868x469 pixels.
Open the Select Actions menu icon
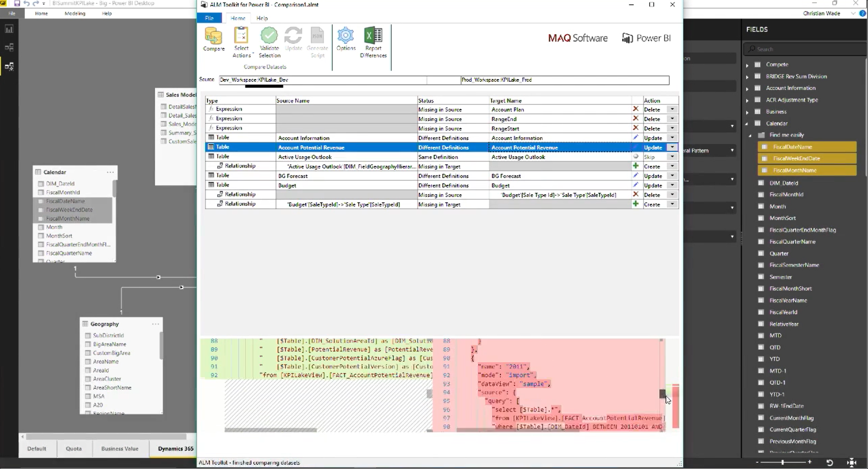click(x=241, y=36)
